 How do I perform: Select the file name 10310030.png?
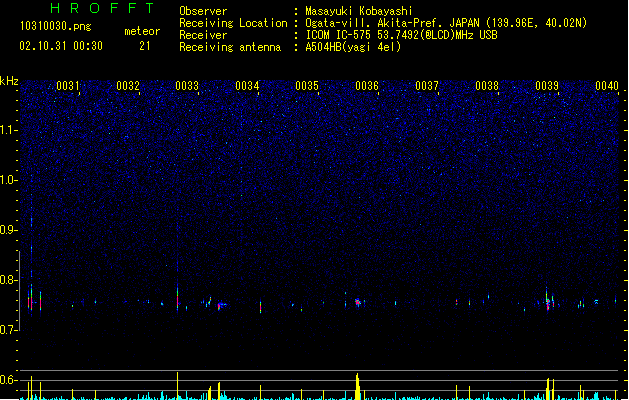pos(56,26)
